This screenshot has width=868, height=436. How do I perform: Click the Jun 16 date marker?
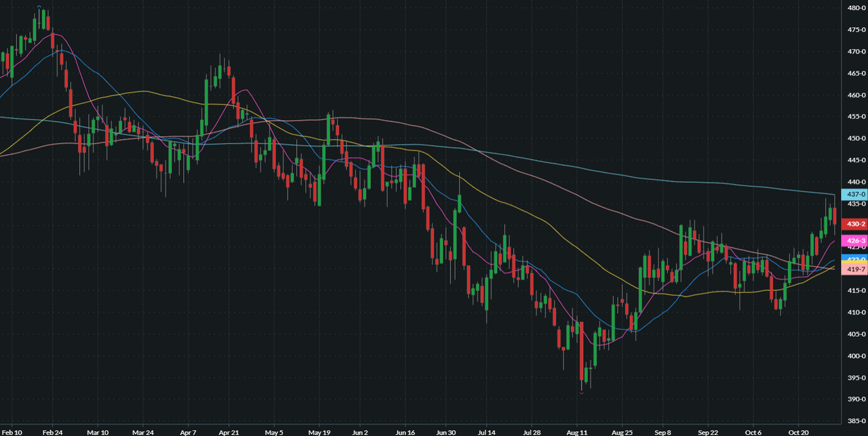click(405, 431)
